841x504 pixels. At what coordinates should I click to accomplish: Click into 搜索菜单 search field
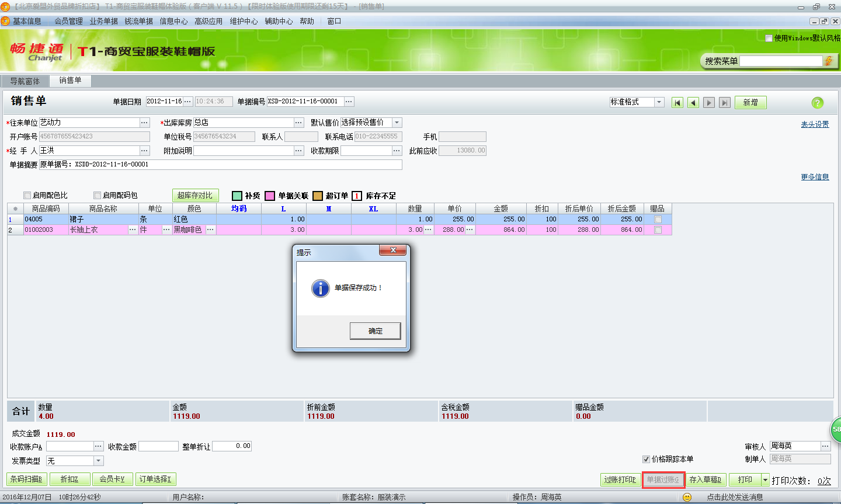781,61
